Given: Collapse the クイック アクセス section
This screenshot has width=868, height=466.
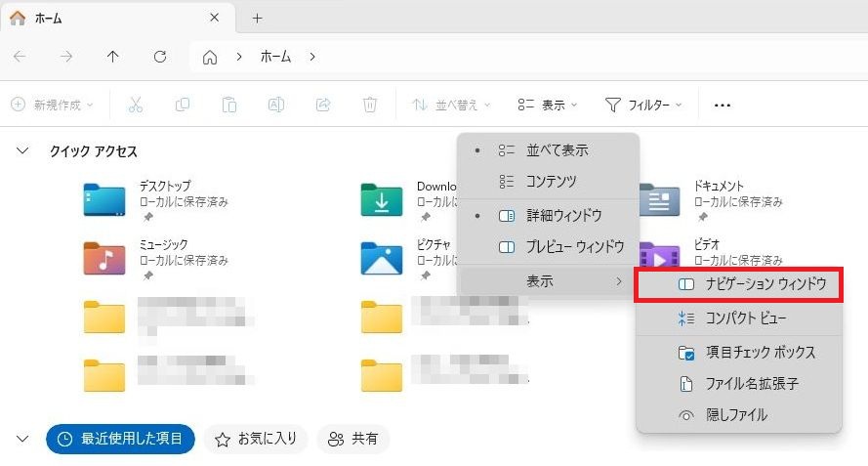Looking at the screenshot, I should pyautogui.click(x=22, y=151).
